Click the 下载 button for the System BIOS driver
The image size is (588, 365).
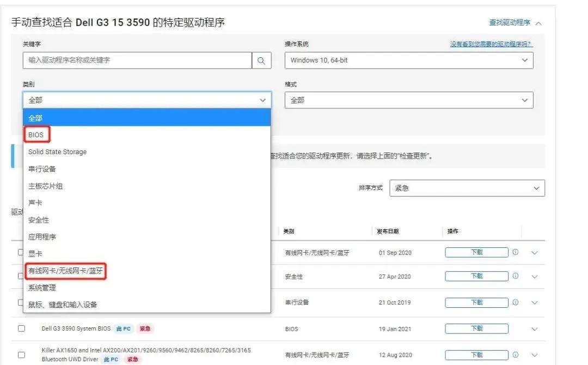click(x=479, y=329)
